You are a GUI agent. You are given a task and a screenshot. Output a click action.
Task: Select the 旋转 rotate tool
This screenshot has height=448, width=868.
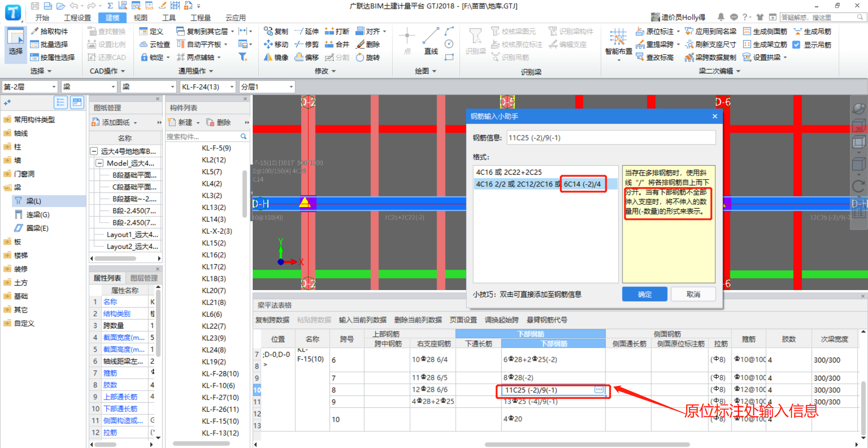[x=368, y=57]
